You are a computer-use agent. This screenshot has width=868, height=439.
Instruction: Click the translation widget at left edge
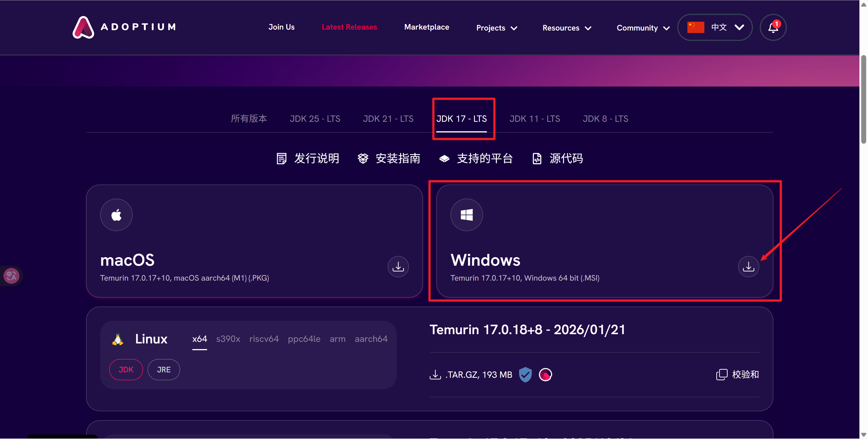[12, 276]
